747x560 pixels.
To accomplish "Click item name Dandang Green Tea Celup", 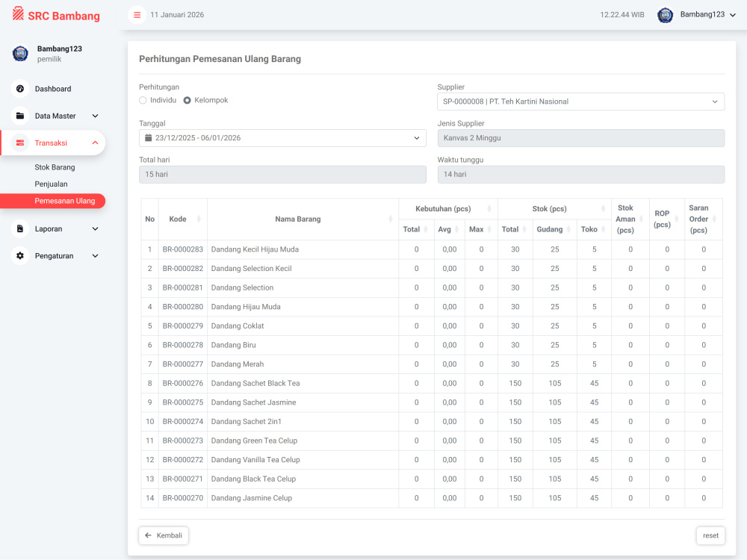I will coord(254,441).
